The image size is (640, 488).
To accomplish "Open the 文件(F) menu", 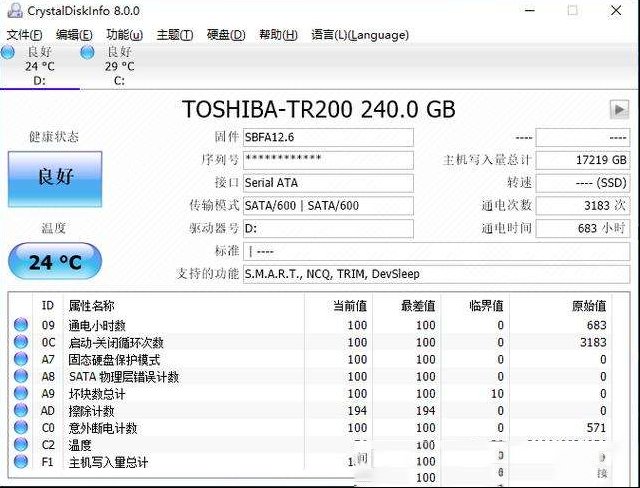I will coord(24,35).
